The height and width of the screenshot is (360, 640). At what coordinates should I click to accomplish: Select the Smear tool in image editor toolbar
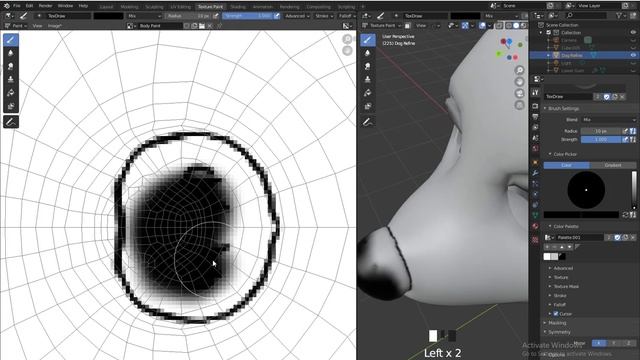(11, 67)
